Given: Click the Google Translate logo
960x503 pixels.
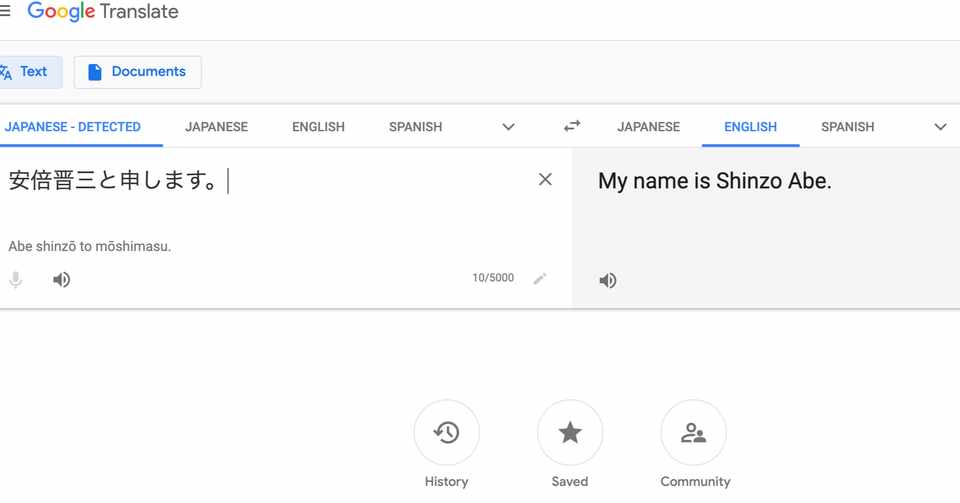Looking at the screenshot, I should (x=103, y=13).
